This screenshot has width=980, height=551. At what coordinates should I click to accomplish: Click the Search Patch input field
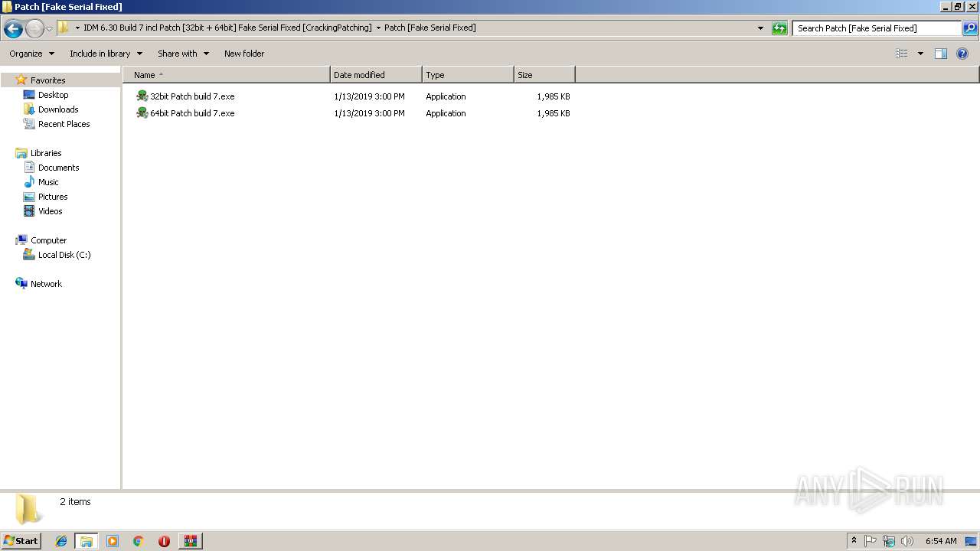coord(877,28)
